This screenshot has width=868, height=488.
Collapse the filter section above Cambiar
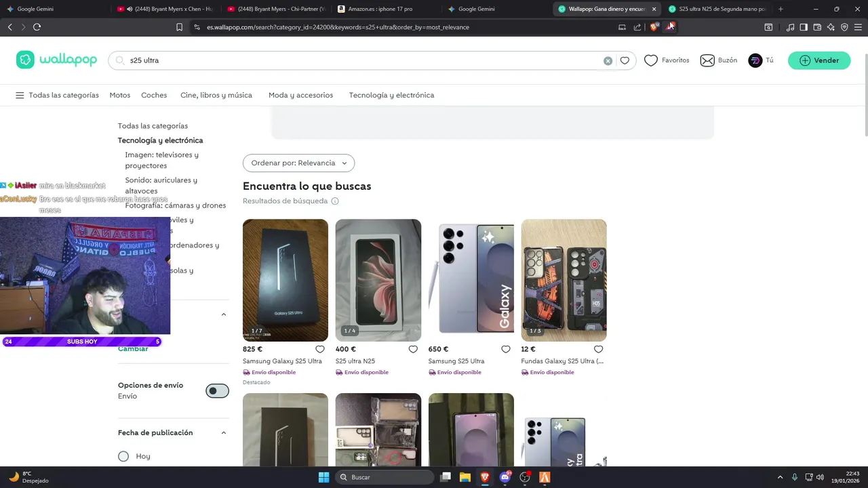224,314
